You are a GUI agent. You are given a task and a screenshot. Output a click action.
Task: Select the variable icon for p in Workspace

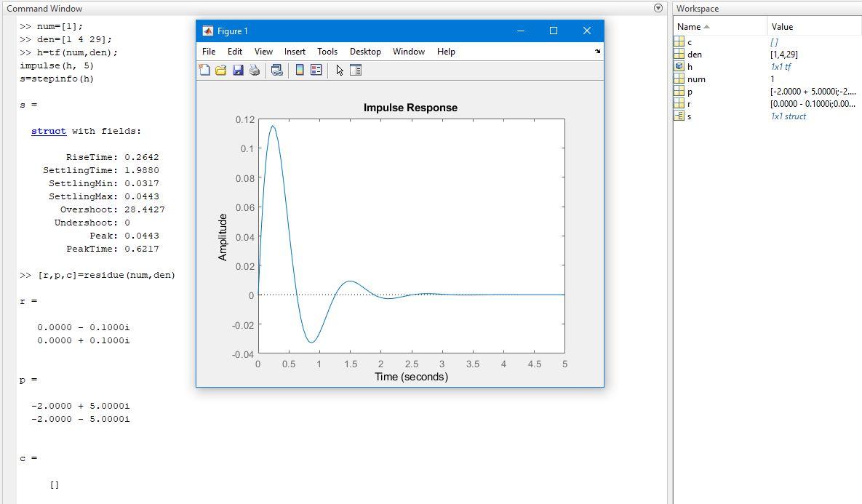pos(679,91)
